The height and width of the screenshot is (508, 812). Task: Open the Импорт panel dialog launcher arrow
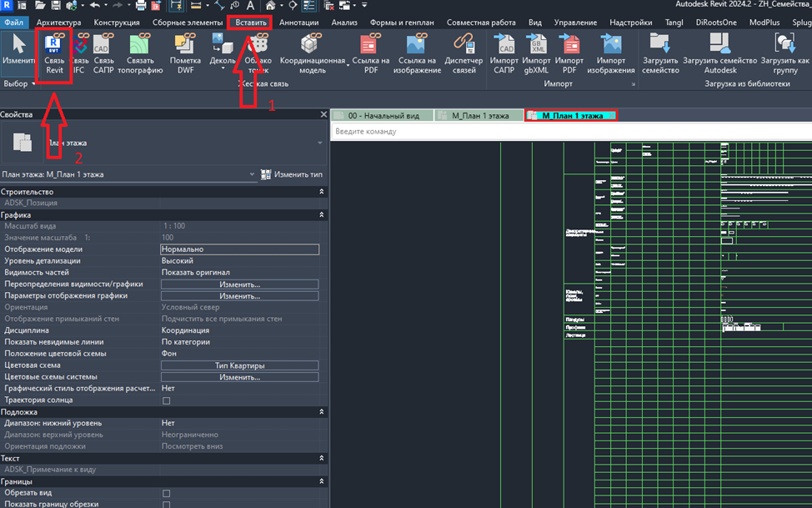coord(633,84)
